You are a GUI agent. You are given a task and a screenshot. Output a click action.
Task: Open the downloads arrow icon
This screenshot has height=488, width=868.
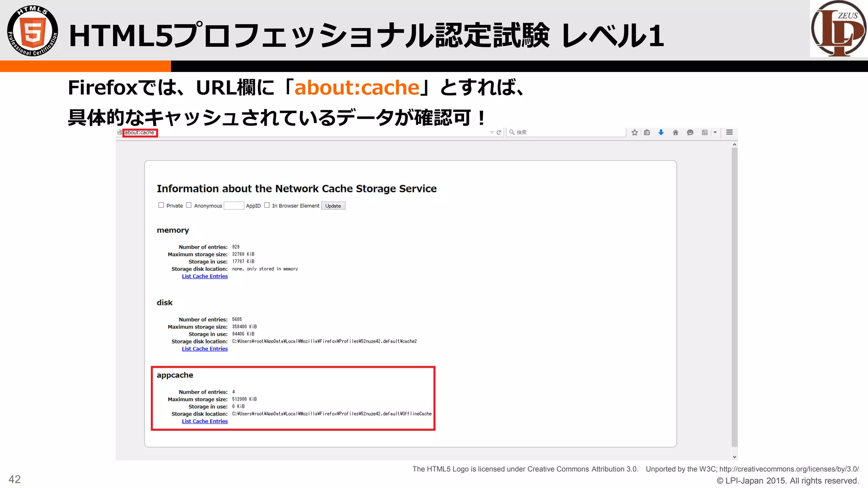pyautogui.click(x=661, y=132)
